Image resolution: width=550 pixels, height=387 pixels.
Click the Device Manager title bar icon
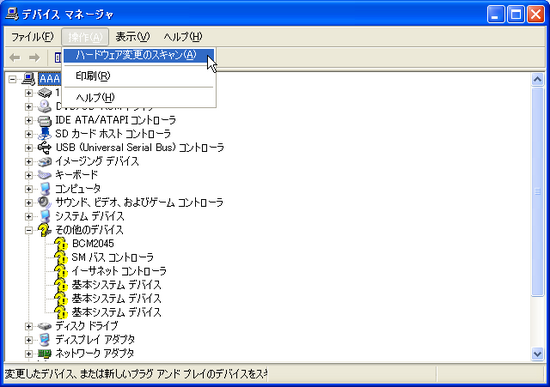[x=12, y=14]
